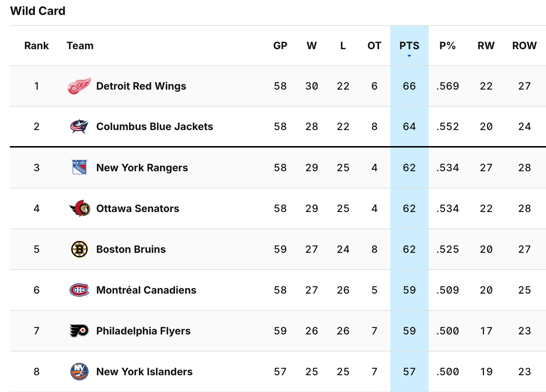Click the New York Islanders logo
The height and width of the screenshot is (392, 546).
pyautogui.click(x=79, y=372)
